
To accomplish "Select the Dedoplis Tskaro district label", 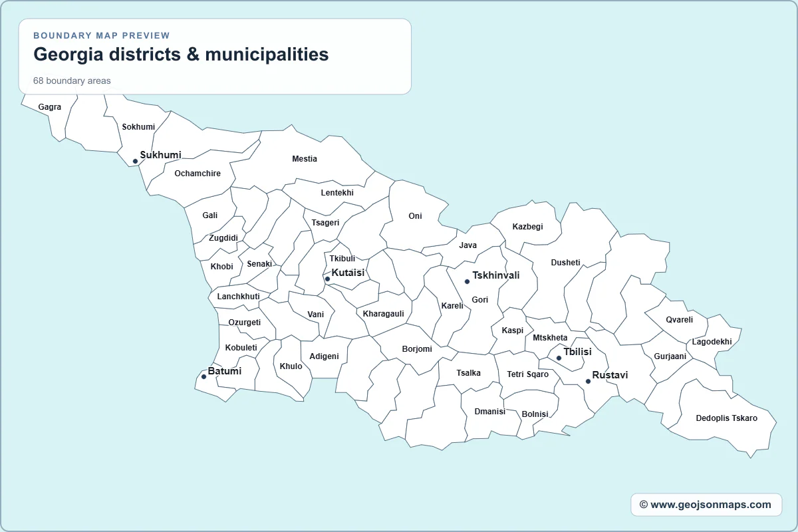I will pyautogui.click(x=727, y=418).
